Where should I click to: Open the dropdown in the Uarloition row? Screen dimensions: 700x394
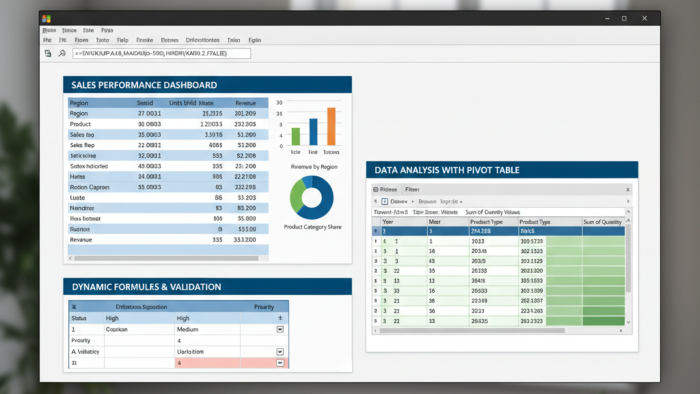tap(280, 352)
